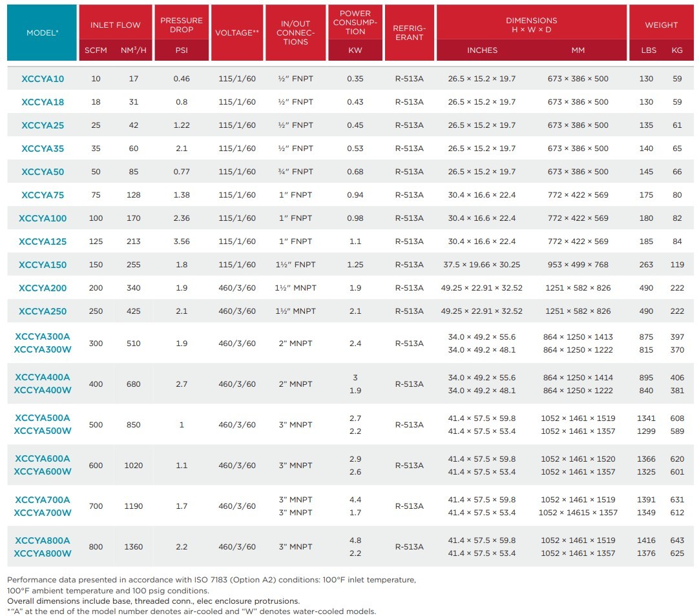Click the XCCYA50 model name
The height and width of the screenshot is (616, 699).
pyautogui.click(x=43, y=172)
